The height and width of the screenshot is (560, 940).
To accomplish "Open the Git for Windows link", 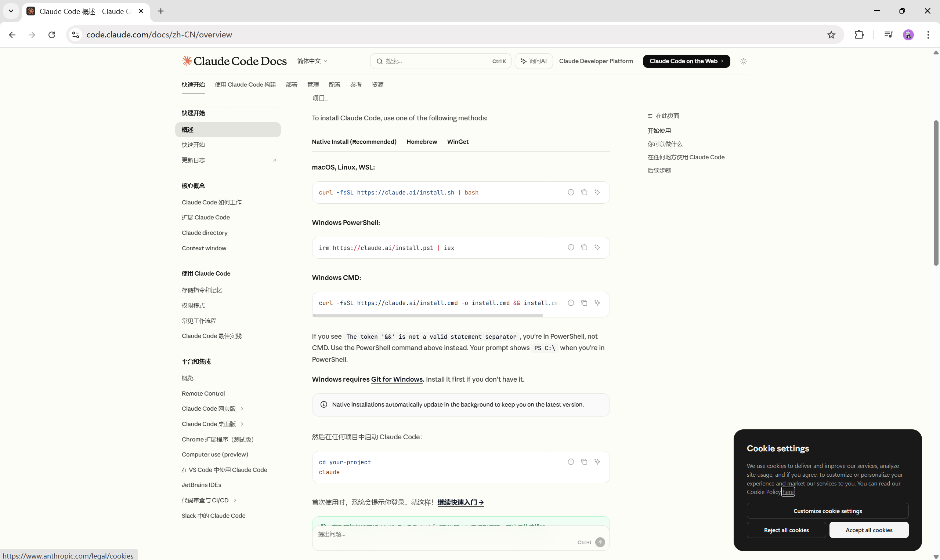I will [397, 379].
